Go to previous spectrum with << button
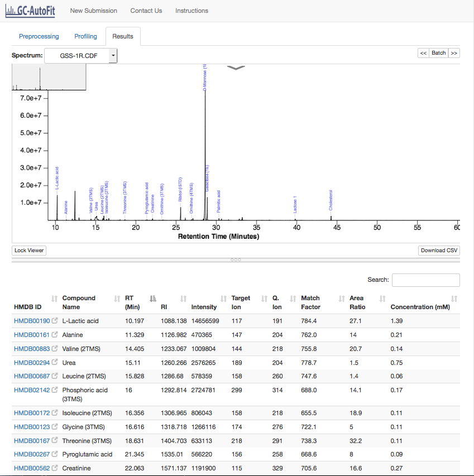 pos(423,53)
